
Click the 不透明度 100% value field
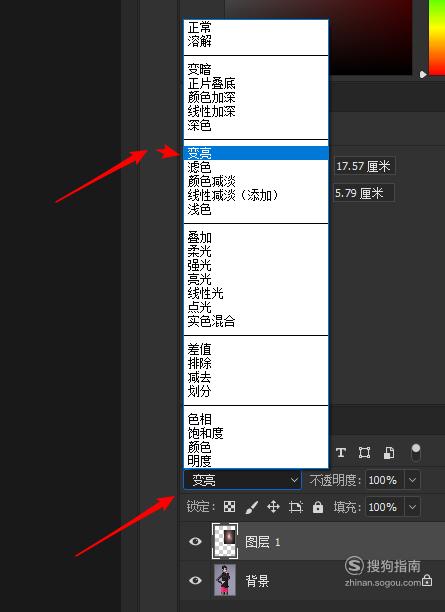click(x=384, y=480)
